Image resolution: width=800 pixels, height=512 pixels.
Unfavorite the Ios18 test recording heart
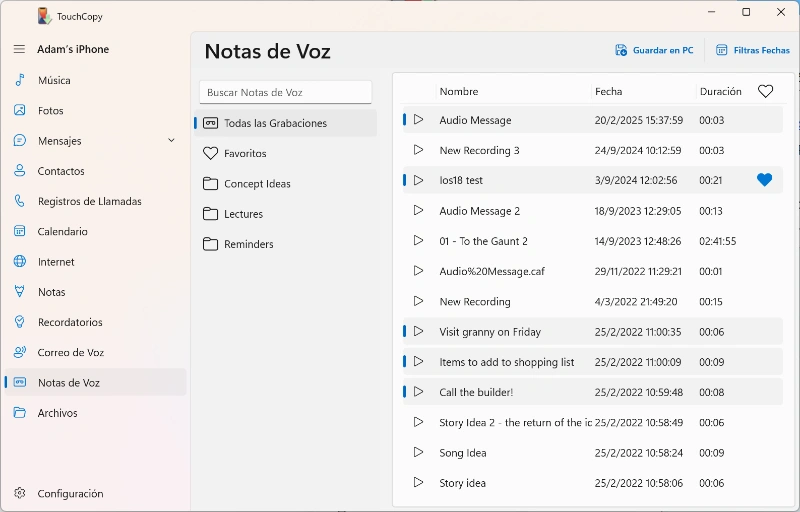765,180
